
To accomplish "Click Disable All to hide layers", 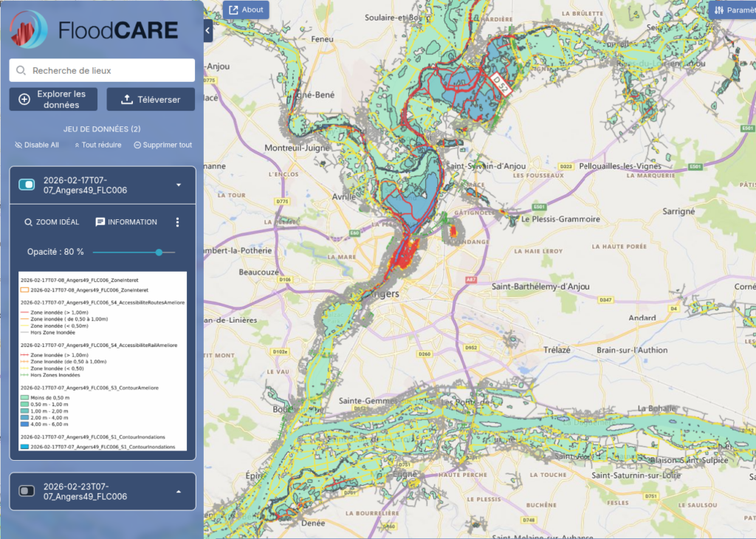I will click(x=37, y=145).
